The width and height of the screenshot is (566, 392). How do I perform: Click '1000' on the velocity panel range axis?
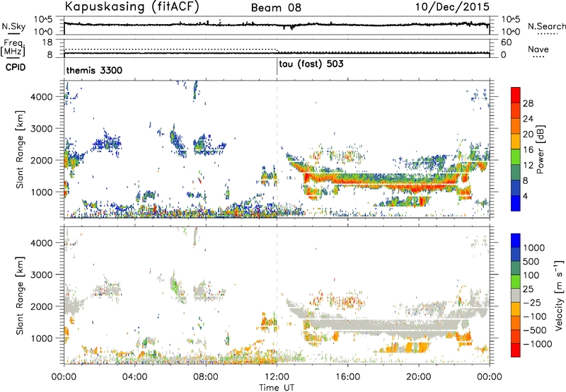coord(42,338)
